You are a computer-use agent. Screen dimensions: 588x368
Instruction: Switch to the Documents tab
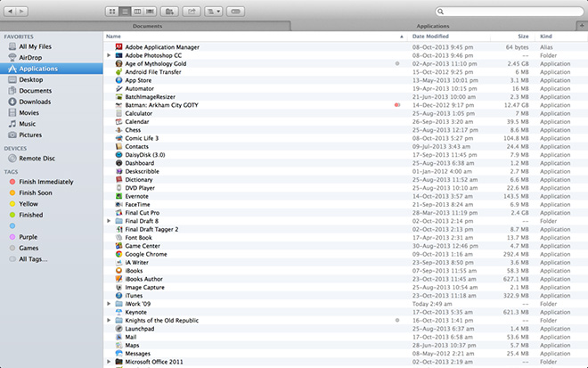pyautogui.click(x=145, y=26)
